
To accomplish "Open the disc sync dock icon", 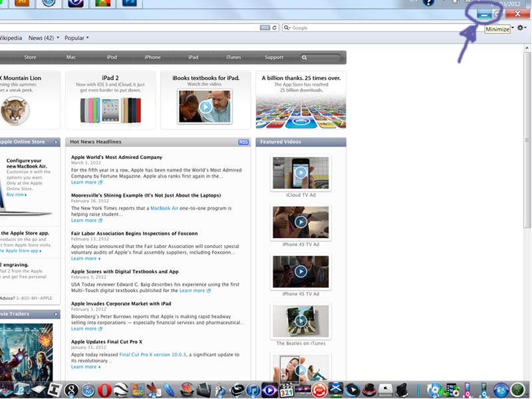I will 435,390.
